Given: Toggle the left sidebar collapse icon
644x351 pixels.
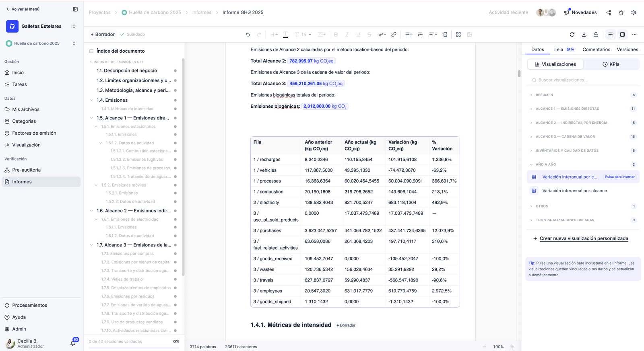Looking at the screenshot, I should [x=75, y=9].
